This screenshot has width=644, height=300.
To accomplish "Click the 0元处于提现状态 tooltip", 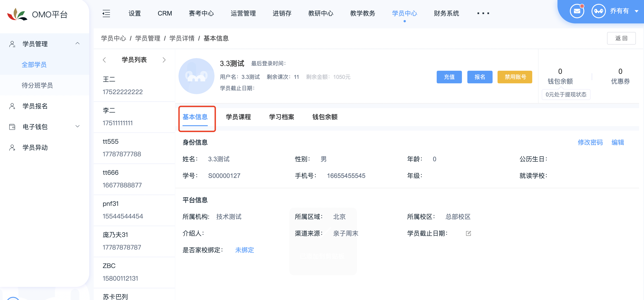I will tap(566, 94).
